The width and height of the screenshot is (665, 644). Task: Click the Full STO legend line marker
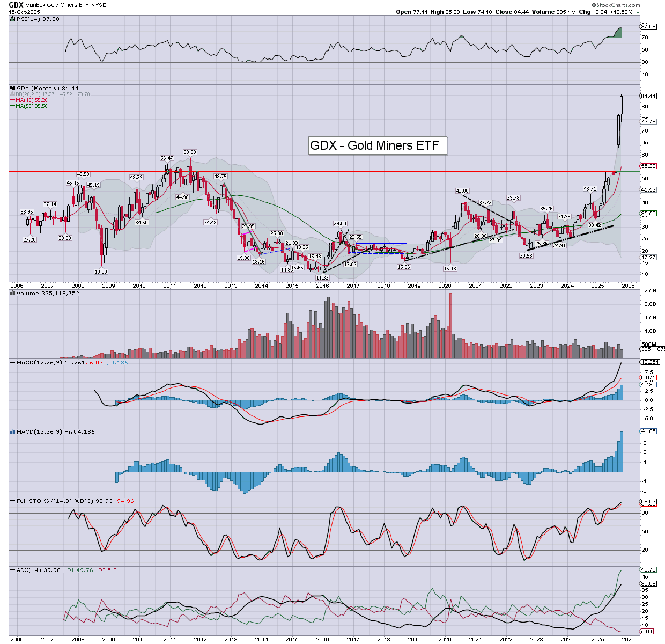tap(13, 501)
